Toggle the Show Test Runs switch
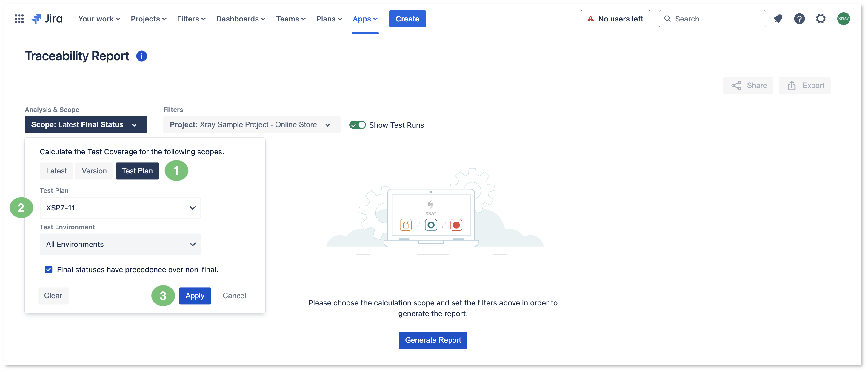The height and width of the screenshot is (372, 868). [x=358, y=125]
